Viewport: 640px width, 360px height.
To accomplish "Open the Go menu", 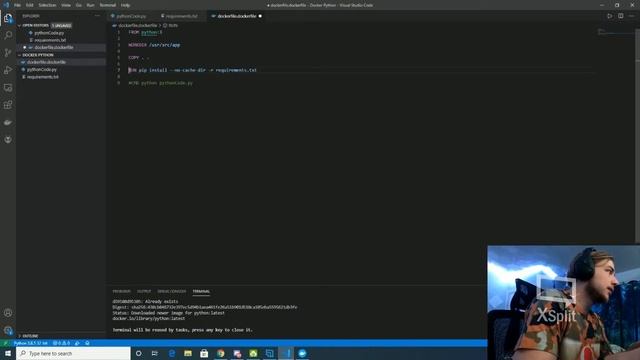I will [79, 5].
